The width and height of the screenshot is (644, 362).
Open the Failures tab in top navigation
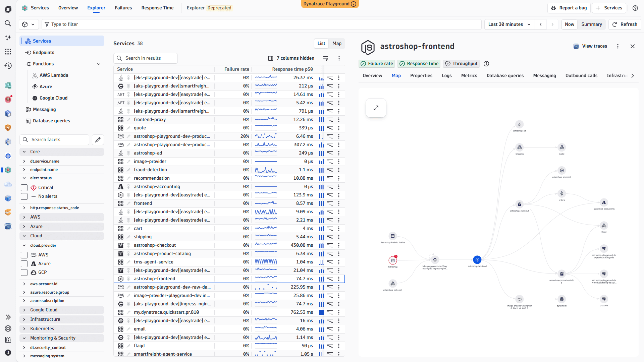[123, 8]
